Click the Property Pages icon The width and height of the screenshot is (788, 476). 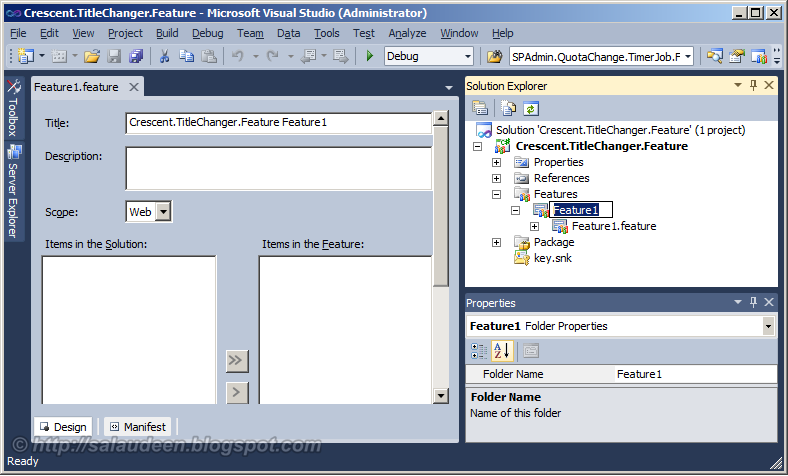pos(531,351)
